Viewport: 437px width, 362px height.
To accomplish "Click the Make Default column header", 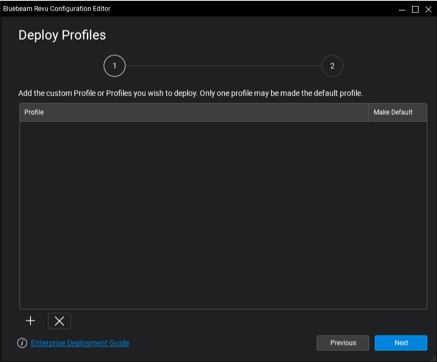I will 398,112.
